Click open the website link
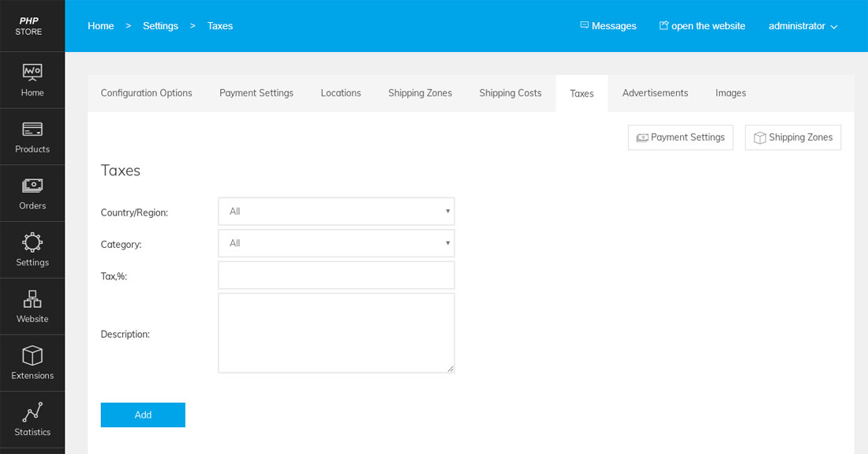Screen dimensions: 868x454 pos(702,26)
